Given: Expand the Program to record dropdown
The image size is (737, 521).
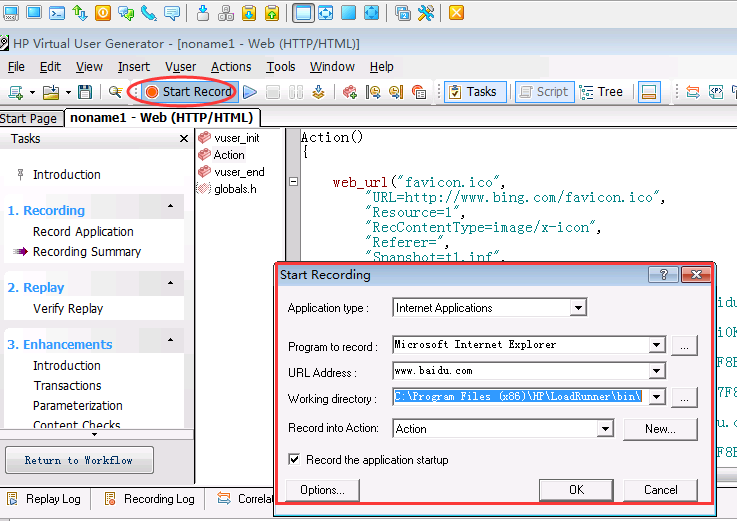Looking at the screenshot, I should click(x=656, y=345).
